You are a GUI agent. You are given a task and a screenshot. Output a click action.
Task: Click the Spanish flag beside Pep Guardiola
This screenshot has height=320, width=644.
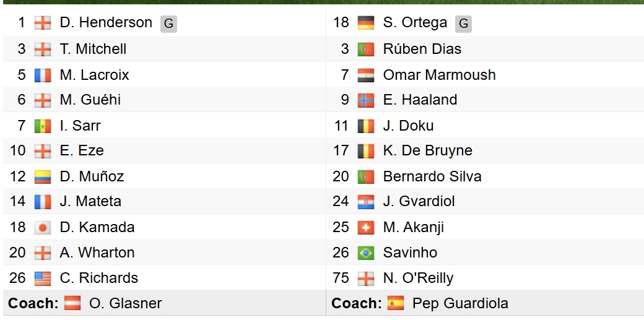pyautogui.click(x=396, y=303)
